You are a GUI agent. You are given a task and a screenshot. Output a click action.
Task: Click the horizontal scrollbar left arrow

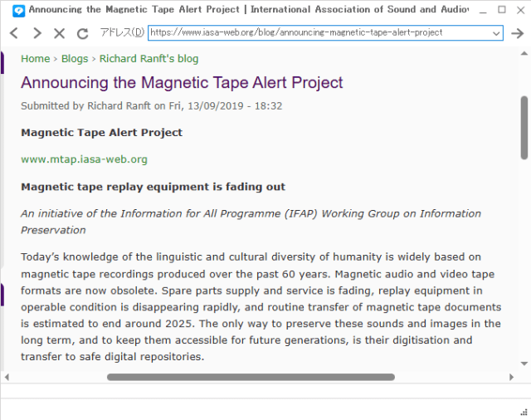[7, 377]
